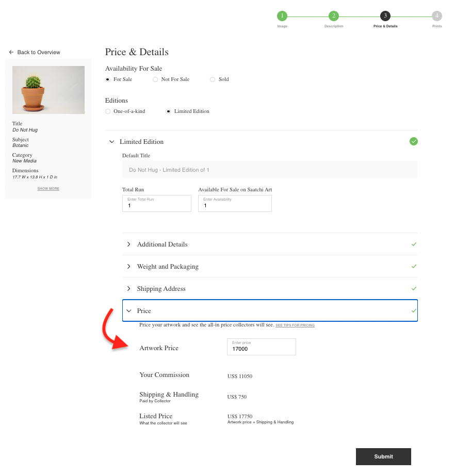The height and width of the screenshot is (476, 455).
Task: Click the back arrow icon beside Back to Overview
Action: (11, 52)
